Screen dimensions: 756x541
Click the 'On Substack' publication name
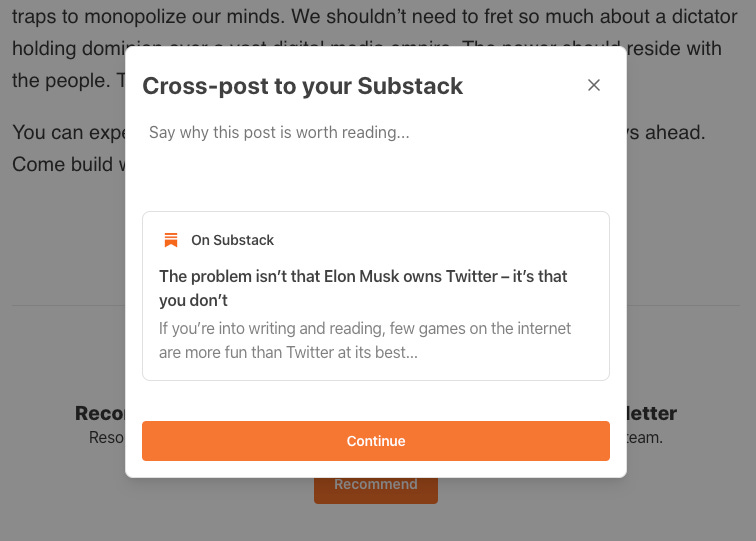coord(232,240)
